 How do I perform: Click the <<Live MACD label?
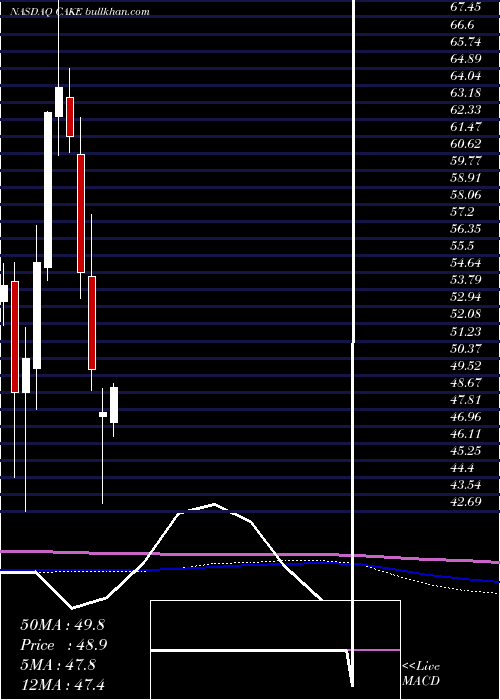pos(421,673)
